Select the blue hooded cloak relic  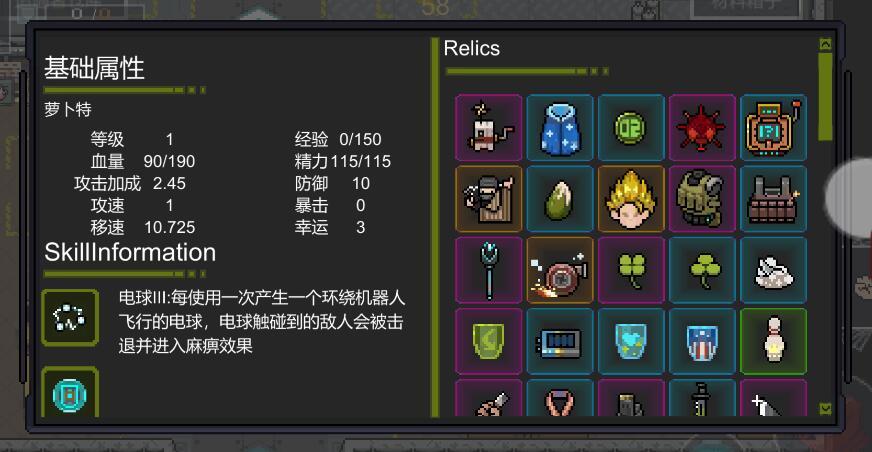pos(560,128)
